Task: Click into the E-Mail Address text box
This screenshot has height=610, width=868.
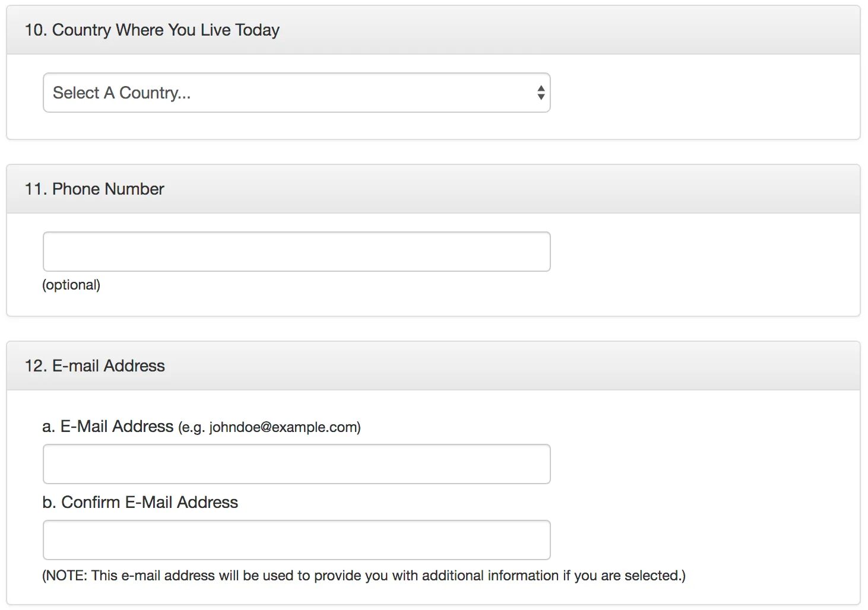Action: (x=296, y=464)
